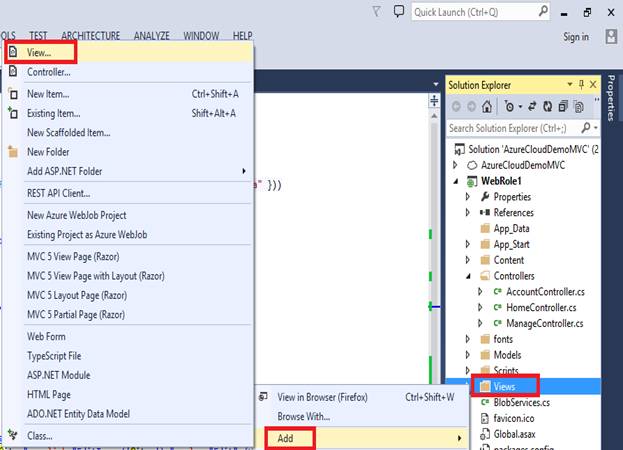Expand the Content folder
Image resolution: width=623 pixels, height=450 pixels.
click(x=468, y=260)
